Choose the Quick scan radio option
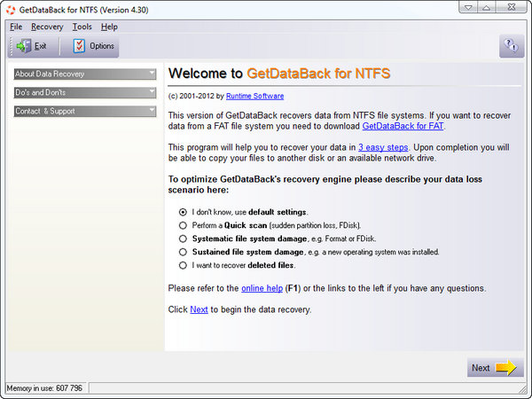This screenshot has height=399, width=532. point(183,226)
